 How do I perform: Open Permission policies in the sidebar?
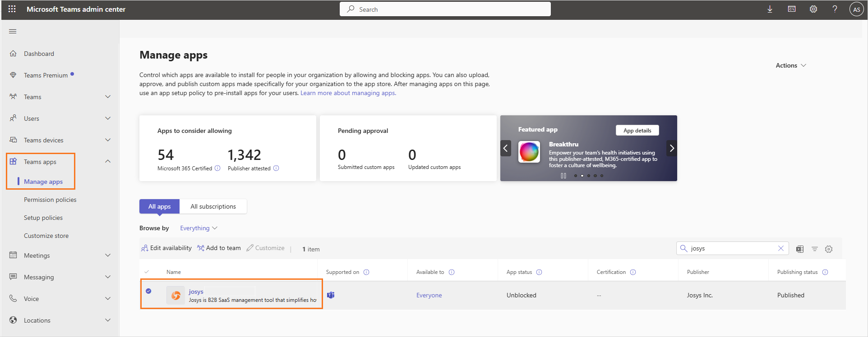coord(50,200)
